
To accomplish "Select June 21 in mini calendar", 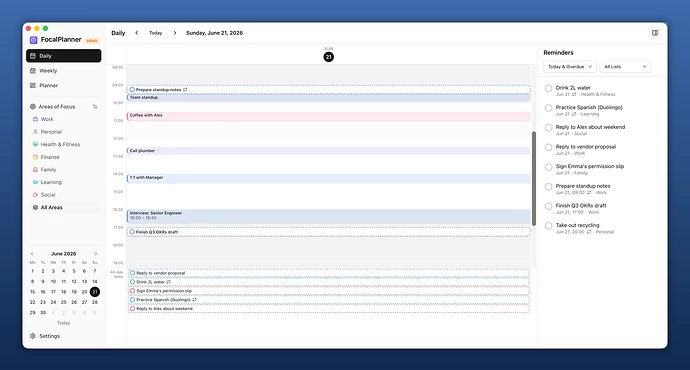I will (95, 292).
